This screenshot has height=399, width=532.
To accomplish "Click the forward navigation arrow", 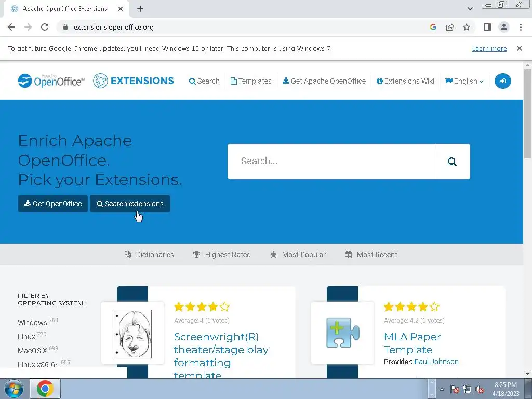I will coord(28,27).
